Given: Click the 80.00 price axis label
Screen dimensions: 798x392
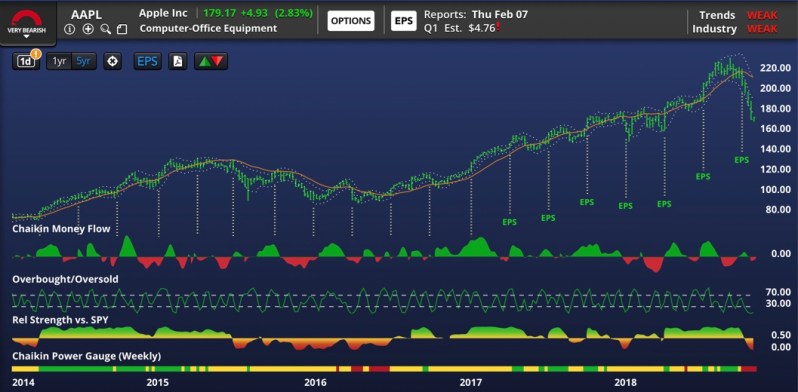Looking at the screenshot, I should pos(778,210).
